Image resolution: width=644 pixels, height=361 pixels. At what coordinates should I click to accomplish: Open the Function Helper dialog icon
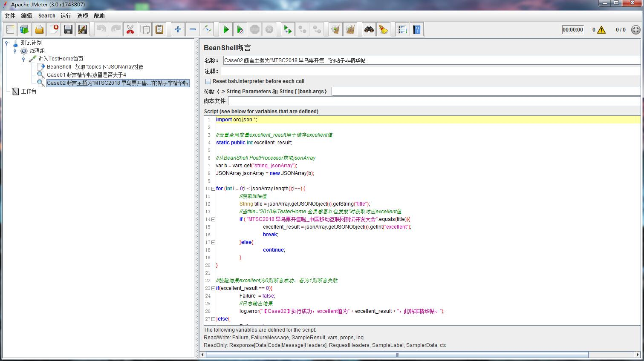401,29
